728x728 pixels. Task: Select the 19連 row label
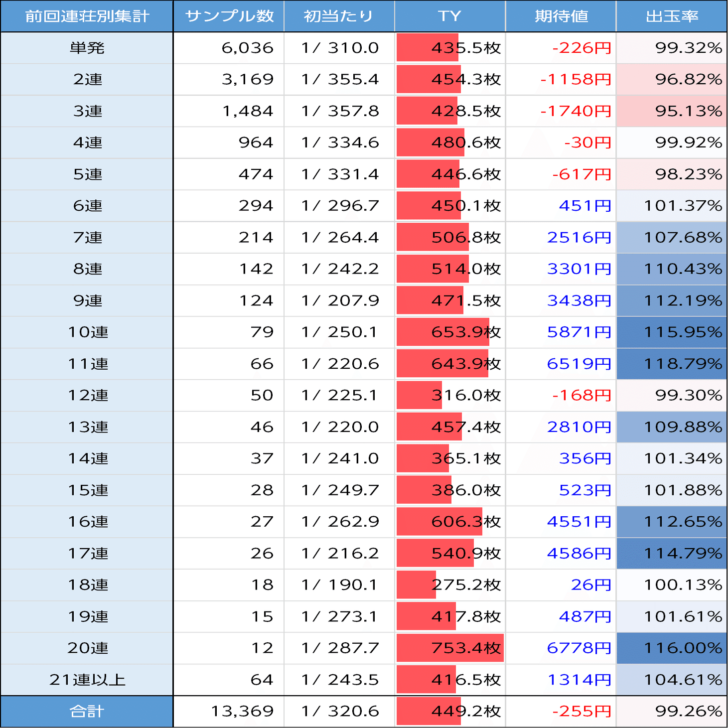(87, 616)
